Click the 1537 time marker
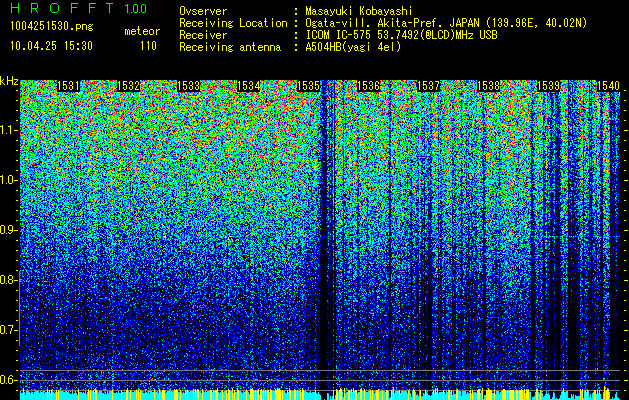629x400 pixels. coord(428,86)
